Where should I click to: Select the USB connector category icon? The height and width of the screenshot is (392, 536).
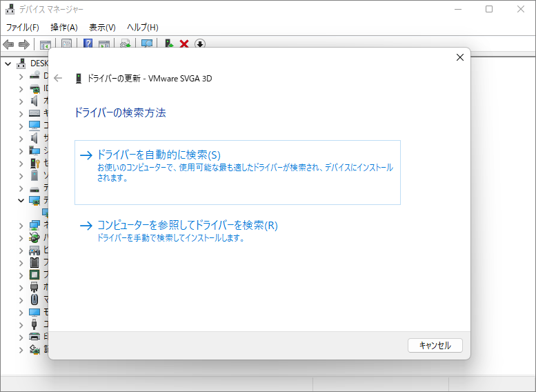click(34, 324)
